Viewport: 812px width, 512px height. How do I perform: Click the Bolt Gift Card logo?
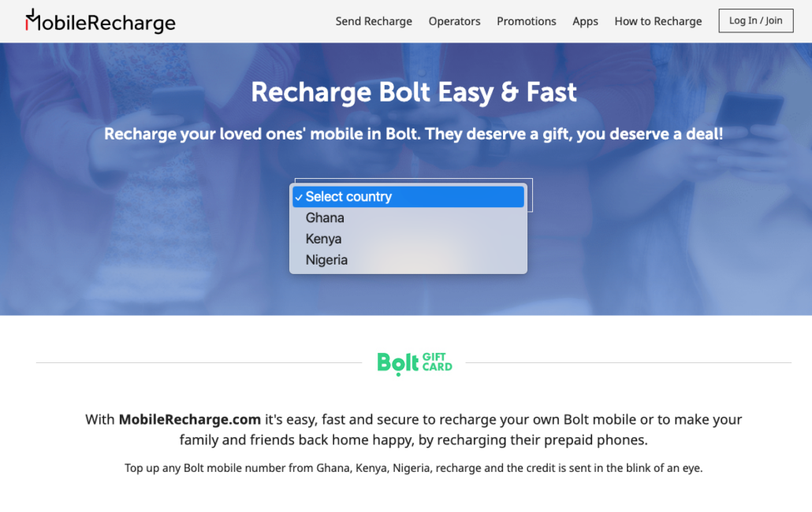[415, 364]
